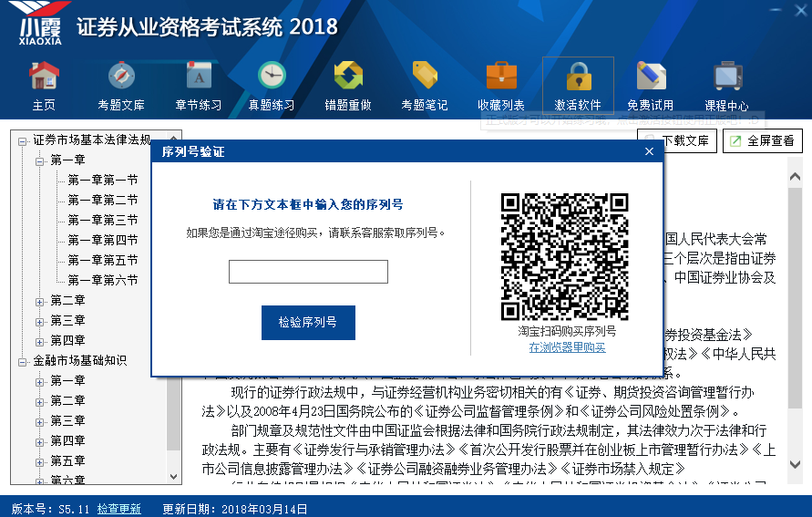Click the version text 版本号: S5.11
The image size is (812, 517).
tap(50, 509)
